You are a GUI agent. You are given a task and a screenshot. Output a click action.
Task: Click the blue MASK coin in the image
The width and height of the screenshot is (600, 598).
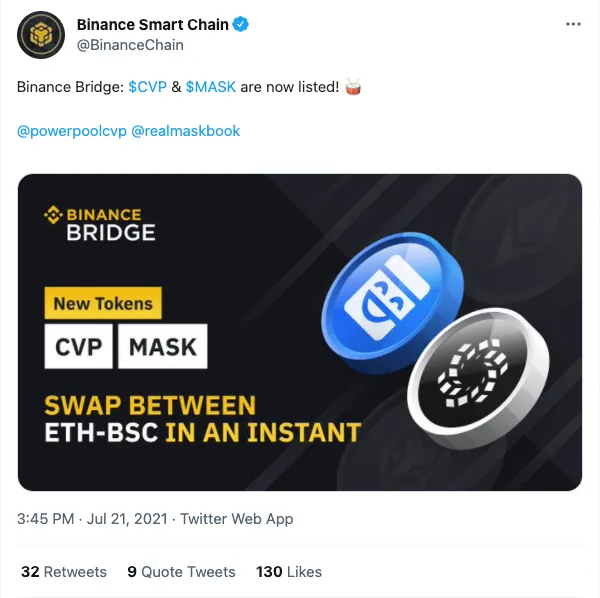[392, 301]
